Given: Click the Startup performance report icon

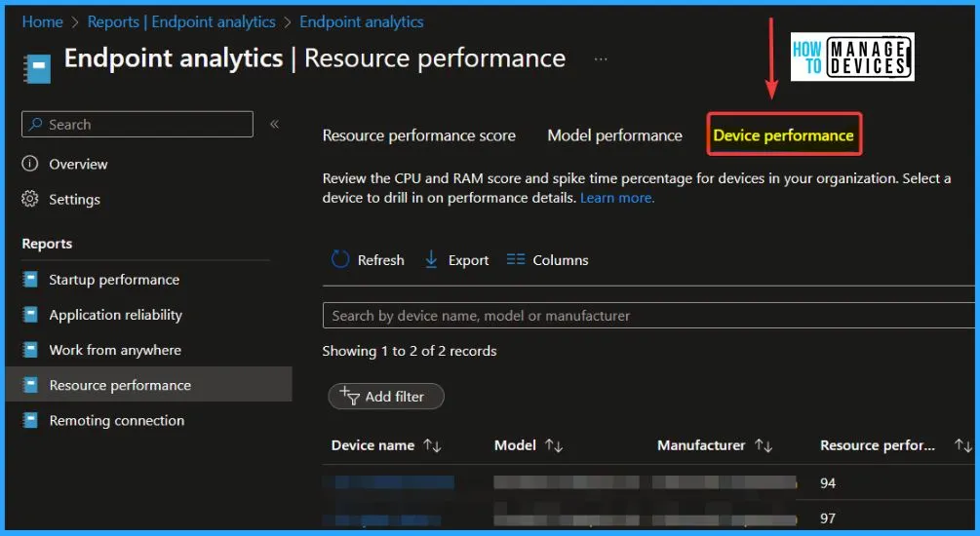Looking at the screenshot, I should point(30,280).
